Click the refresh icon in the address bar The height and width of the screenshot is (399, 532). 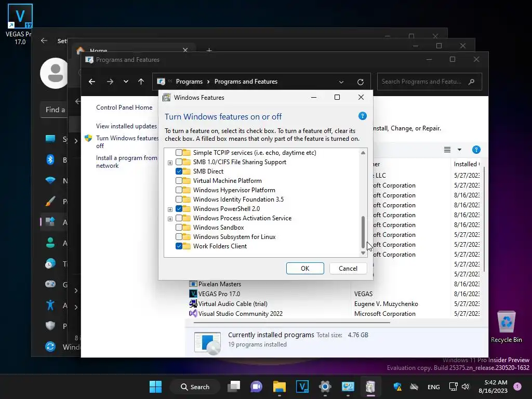(361, 82)
